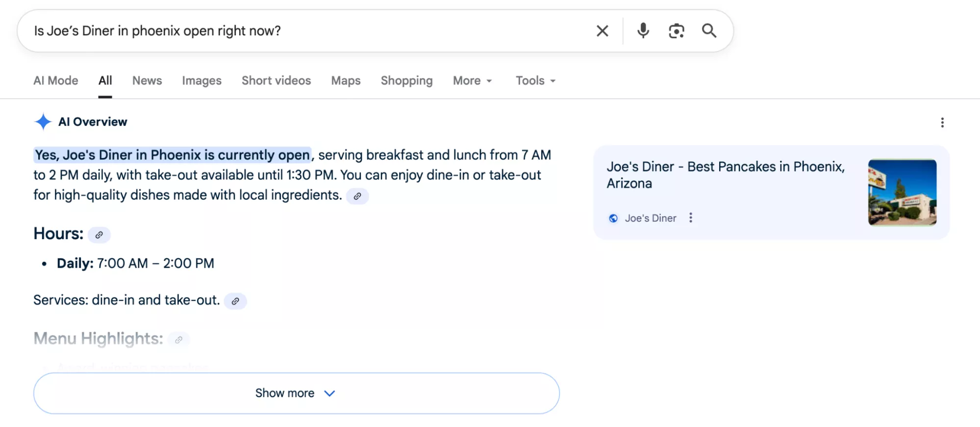Click highlighted 'Yes, Joe's Diner in Phoenix is currently open'
The height and width of the screenshot is (427, 980).
pos(173,155)
